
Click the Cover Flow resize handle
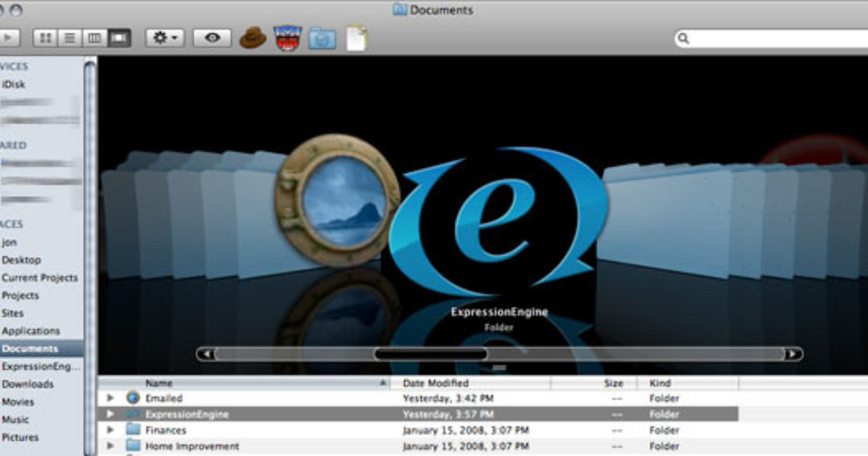coord(499,368)
